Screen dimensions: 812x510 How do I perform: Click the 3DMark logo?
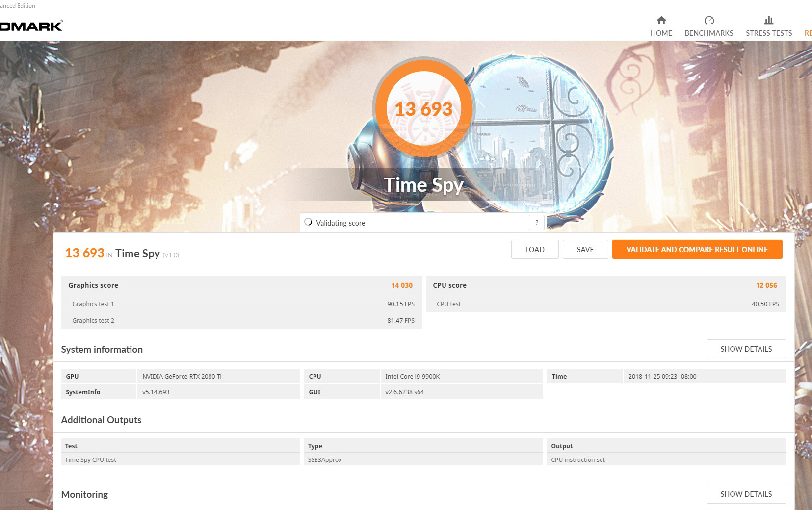click(31, 25)
